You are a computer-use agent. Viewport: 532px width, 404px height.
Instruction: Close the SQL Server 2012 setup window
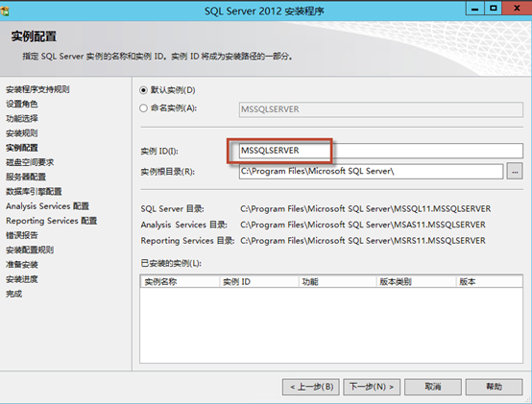[517, 8]
